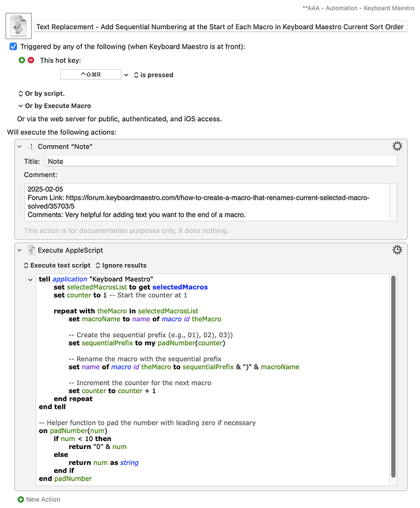
Task: Open gear menu of Comment action
Action: point(397,146)
